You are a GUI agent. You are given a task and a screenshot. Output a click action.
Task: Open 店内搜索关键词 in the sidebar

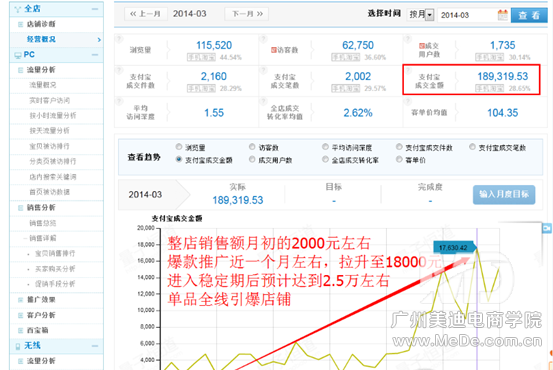53,177
